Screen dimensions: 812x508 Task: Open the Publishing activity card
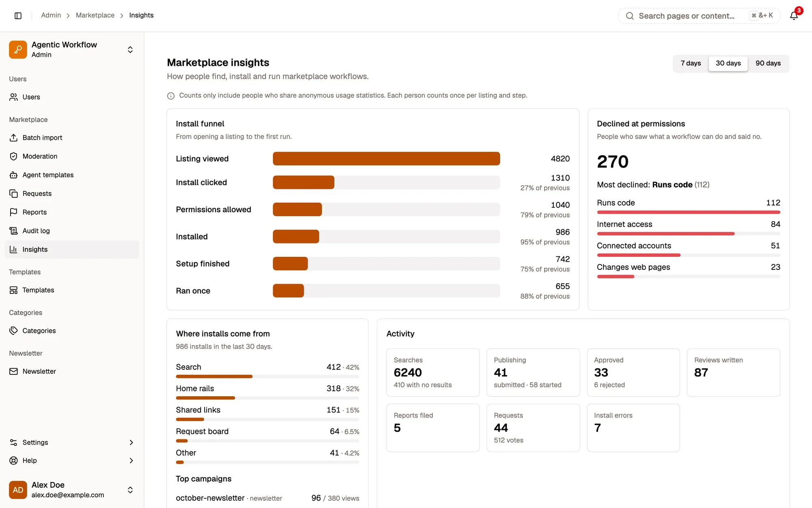(x=533, y=372)
